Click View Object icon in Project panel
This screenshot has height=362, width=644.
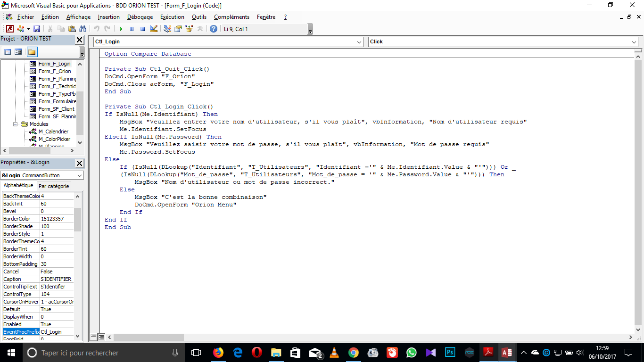point(18,52)
